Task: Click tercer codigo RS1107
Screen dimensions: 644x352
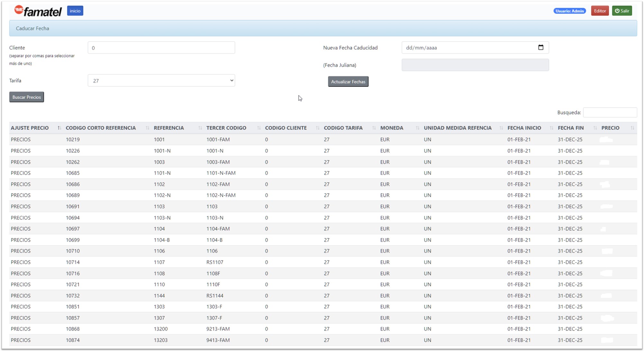Action: [215, 262]
